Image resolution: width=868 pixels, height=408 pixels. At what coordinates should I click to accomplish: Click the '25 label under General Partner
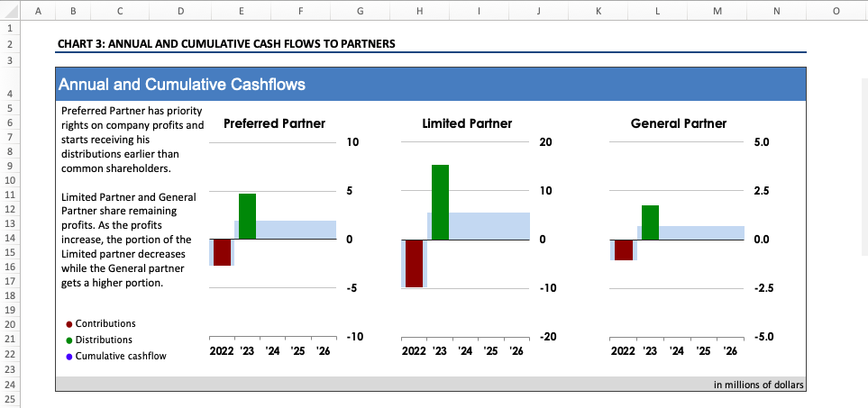(x=704, y=351)
